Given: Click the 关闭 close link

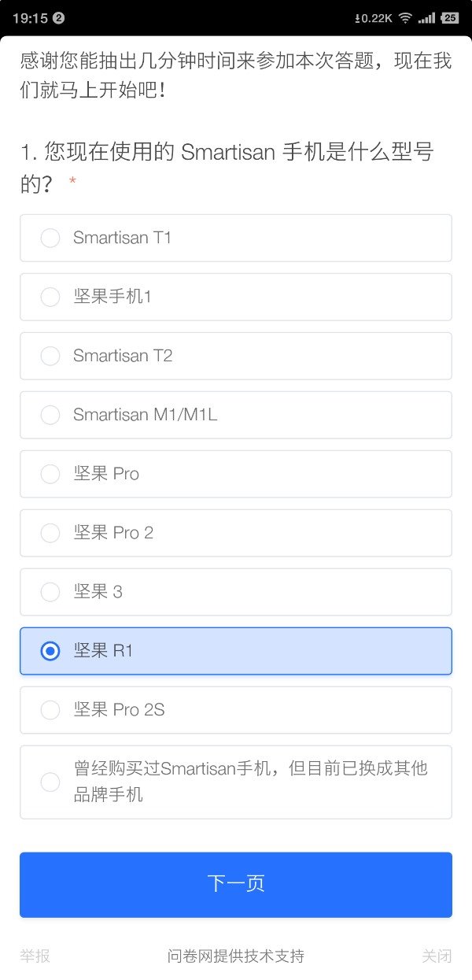Looking at the screenshot, I should pos(437,956).
